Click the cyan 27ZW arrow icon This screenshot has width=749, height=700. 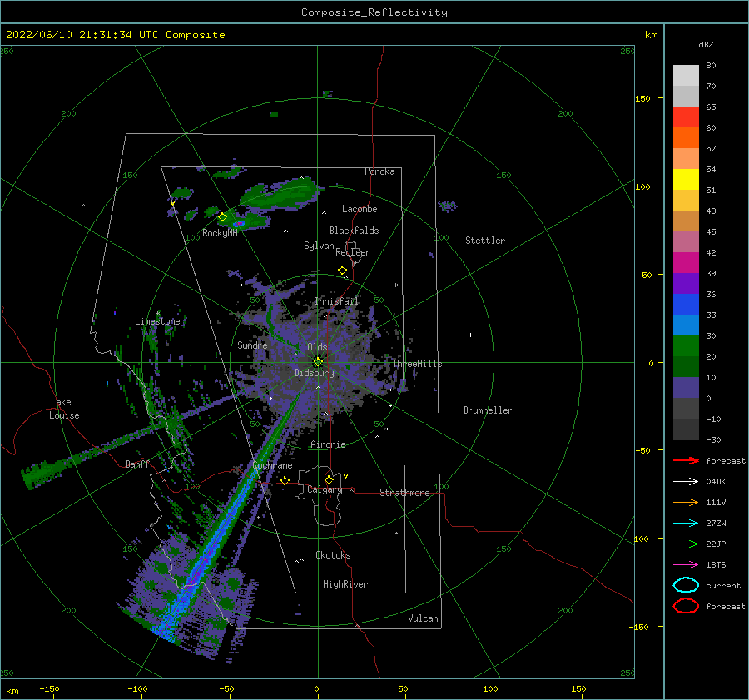[x=686, y=524]
